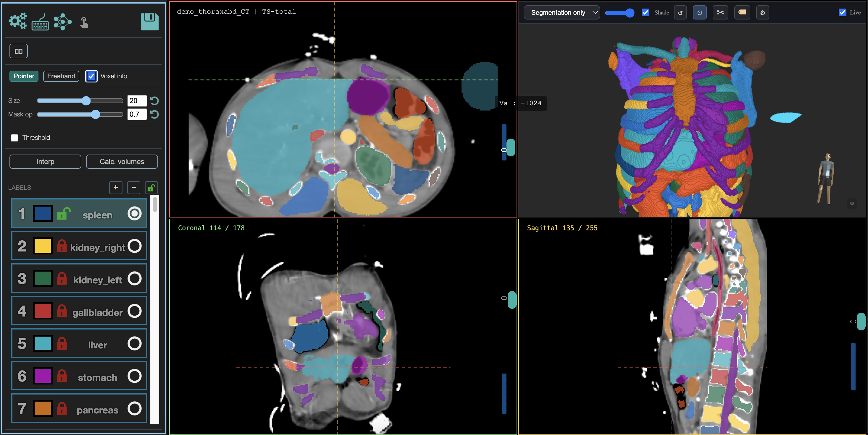The image size is (868, 435).
Task: Click the kidney_right yellow color swatch
Action: click(43, 246)
